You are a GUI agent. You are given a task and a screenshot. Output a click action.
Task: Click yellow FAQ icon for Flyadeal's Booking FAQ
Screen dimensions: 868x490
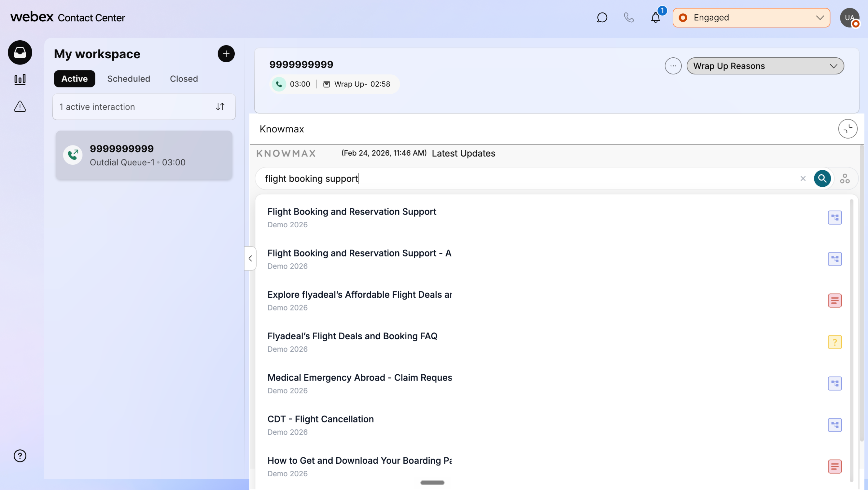tap(835, 342)
